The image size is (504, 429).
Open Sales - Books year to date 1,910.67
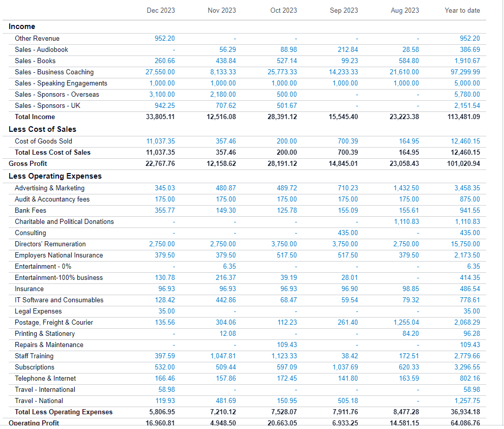pyautogui.click(x=467, y=61)
